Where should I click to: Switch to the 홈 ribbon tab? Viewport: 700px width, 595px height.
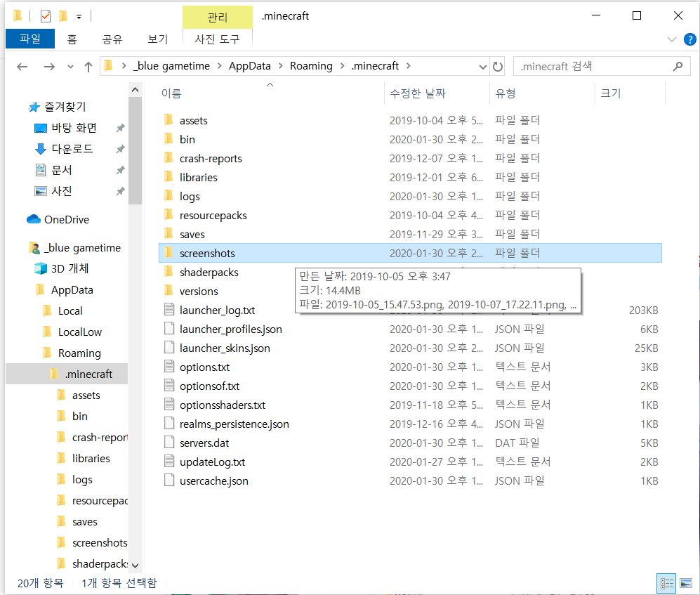point(72,39)
